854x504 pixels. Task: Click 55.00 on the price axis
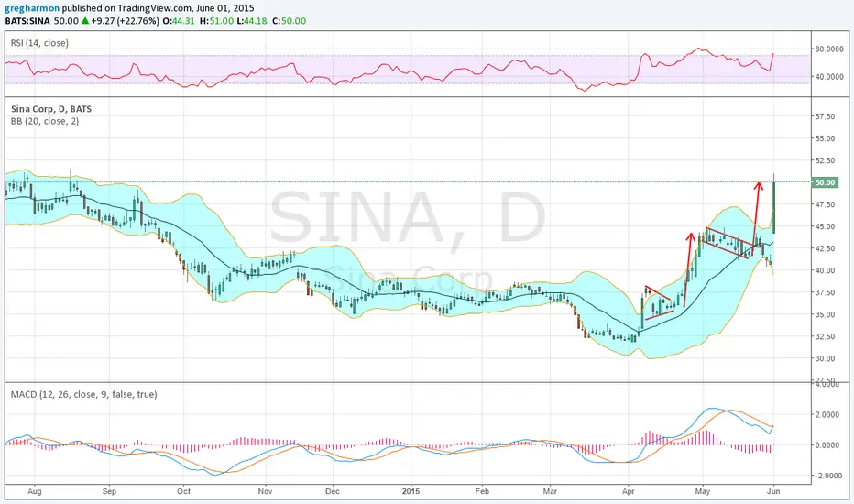[x=825, y=138]
